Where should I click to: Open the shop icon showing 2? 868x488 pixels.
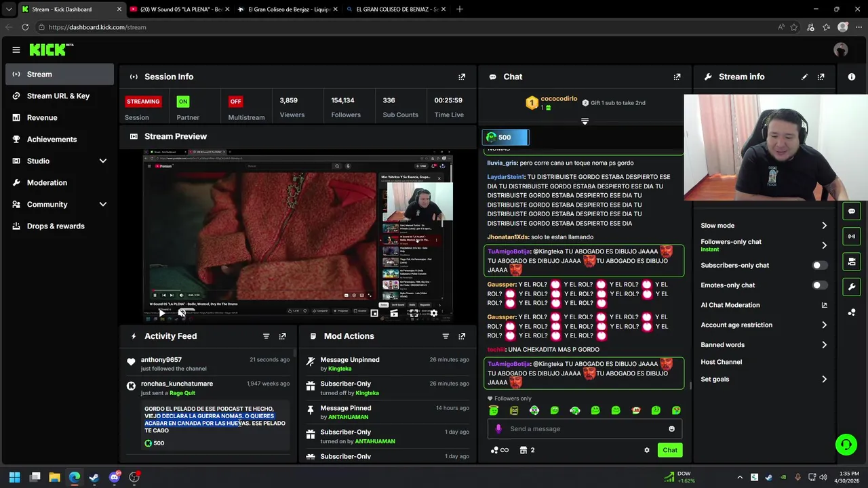click(527, 450)
